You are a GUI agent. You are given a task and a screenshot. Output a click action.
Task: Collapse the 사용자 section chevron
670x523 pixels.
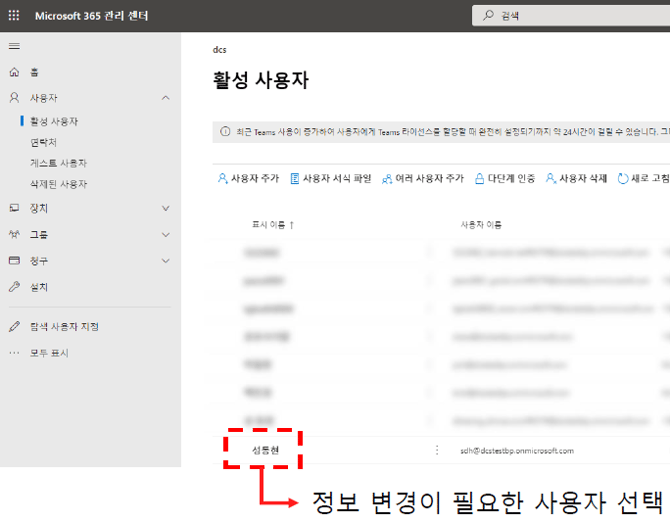[166, 98]
